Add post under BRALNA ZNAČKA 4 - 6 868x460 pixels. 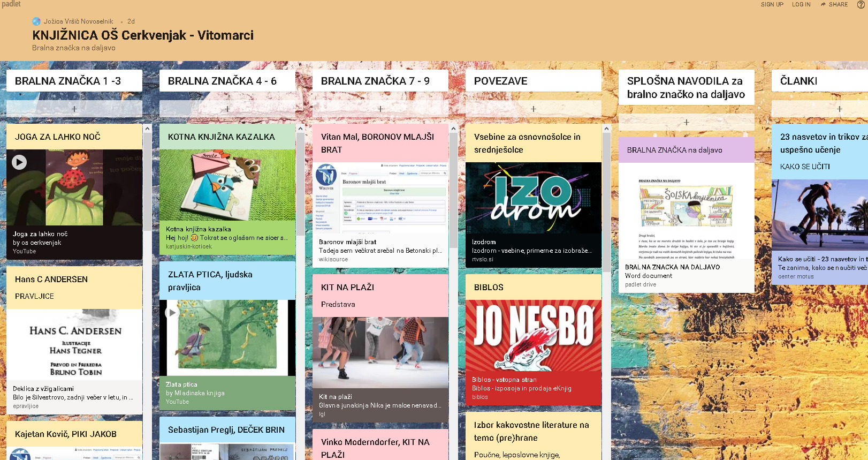tap(227, 109)
